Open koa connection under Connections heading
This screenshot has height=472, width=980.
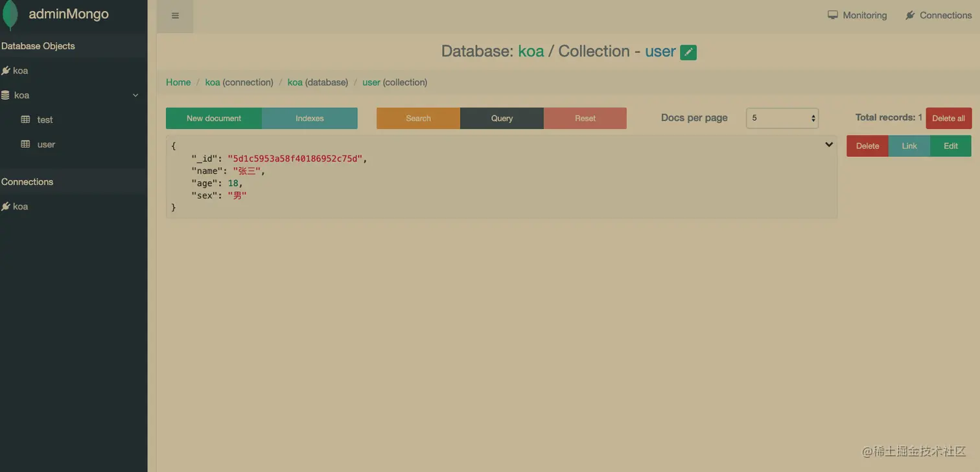click(x=21, y=207)
